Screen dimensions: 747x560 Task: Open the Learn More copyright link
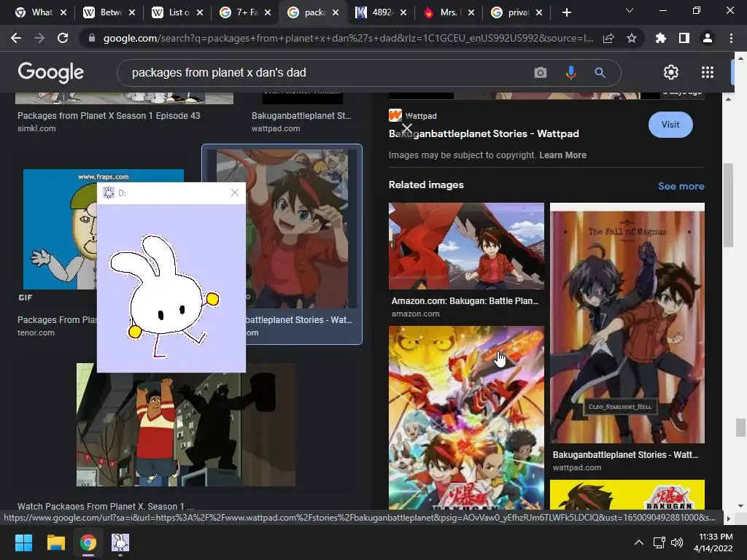click(562, 155)
